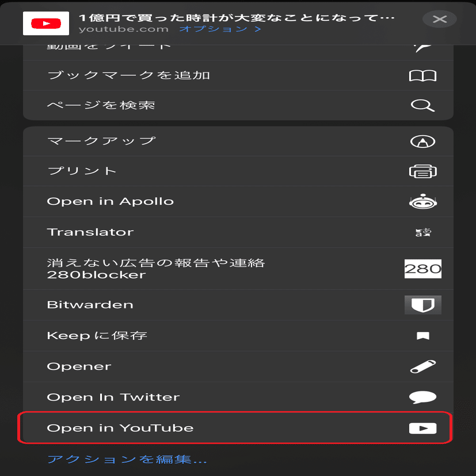Tap the Twitter speech bubble icon
476x476 pixels.
pyautogui.click(x=422, y=397)
